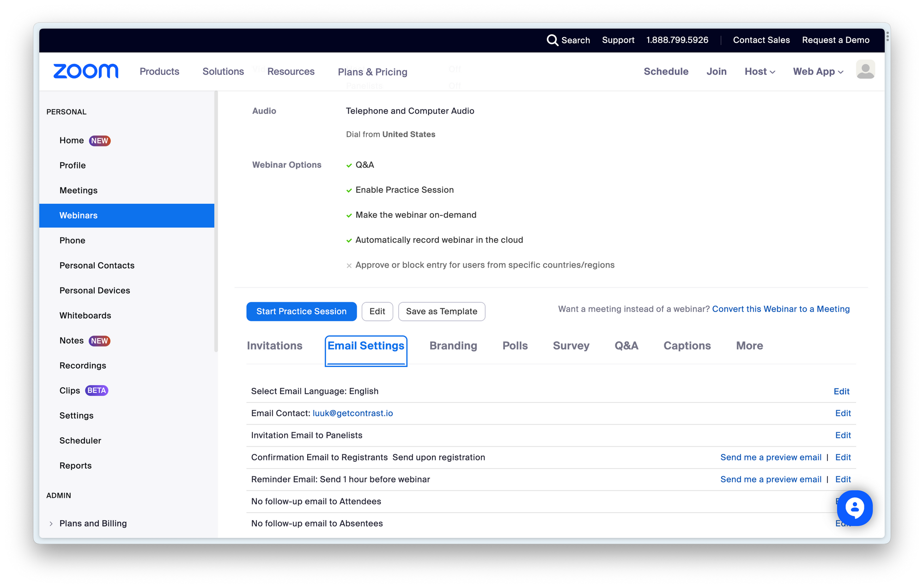The width and height of the screenshot is (924, 588).
Task: Open the Survey tab
Action: point(571,346)
